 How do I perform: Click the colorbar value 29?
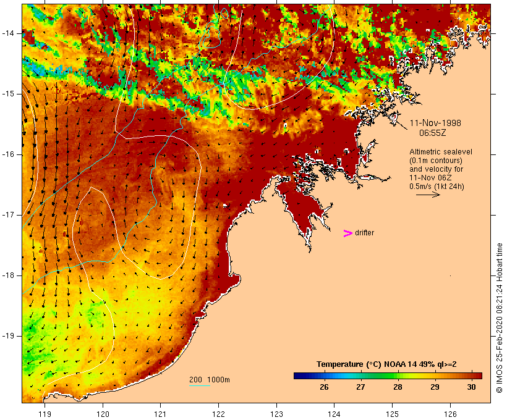(435, 387)
